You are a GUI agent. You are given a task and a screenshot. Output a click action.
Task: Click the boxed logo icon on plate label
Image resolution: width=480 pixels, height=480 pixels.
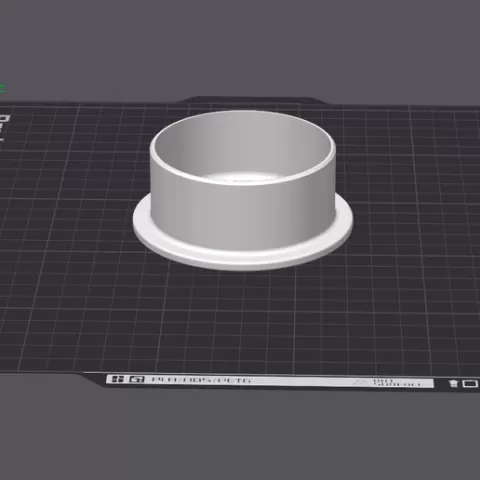coord(137,379)
